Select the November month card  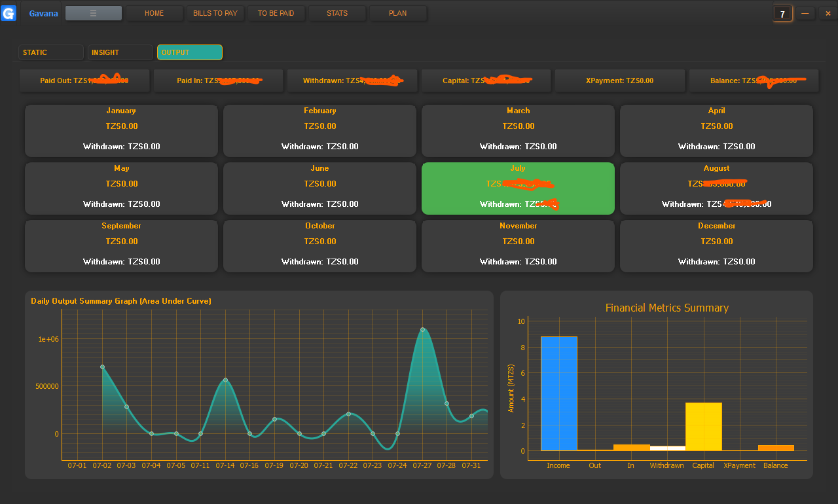tap(518, 245)
